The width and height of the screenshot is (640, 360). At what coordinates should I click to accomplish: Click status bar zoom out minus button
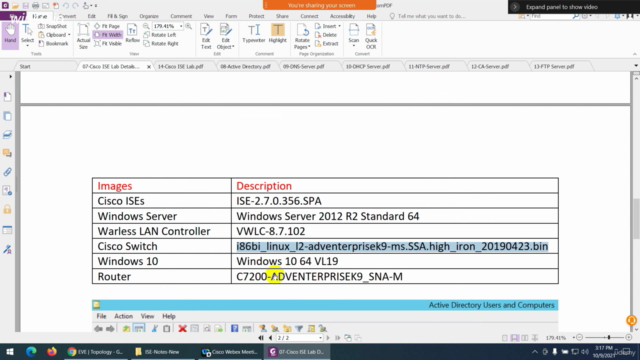[580, 338]
